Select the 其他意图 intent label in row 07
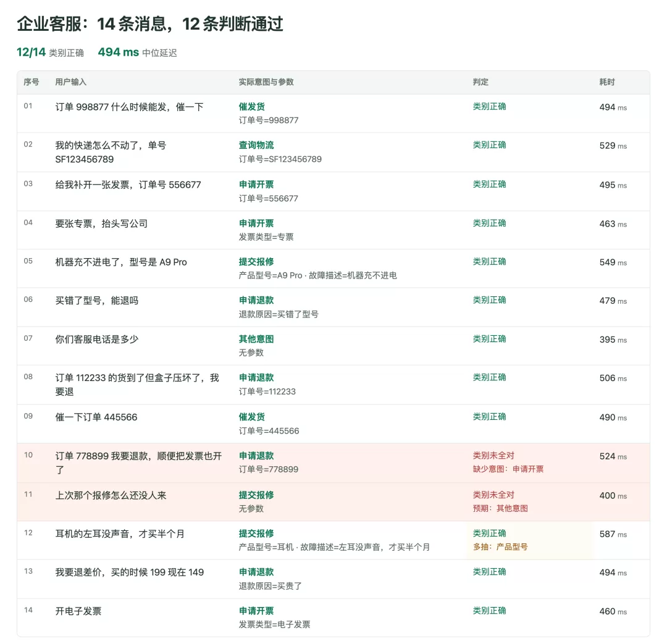The height and width of the screenshot is (644, 667). pos(256,339)
